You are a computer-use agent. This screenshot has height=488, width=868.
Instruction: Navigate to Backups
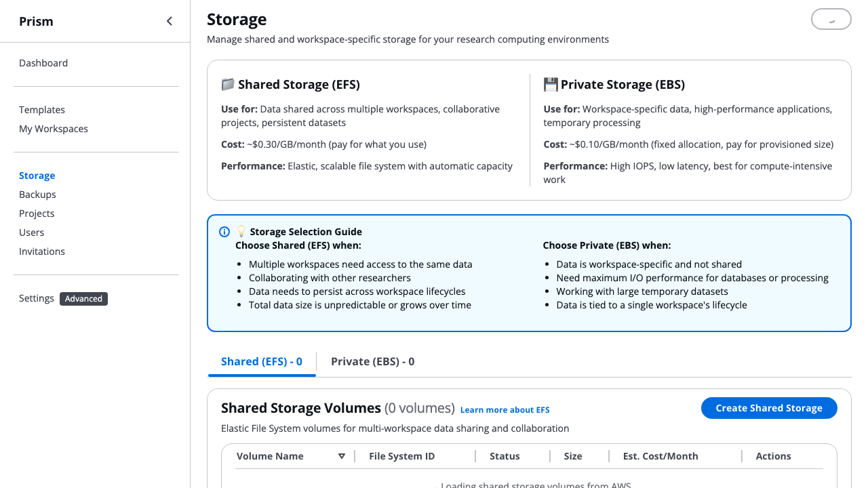click(37, 195)
